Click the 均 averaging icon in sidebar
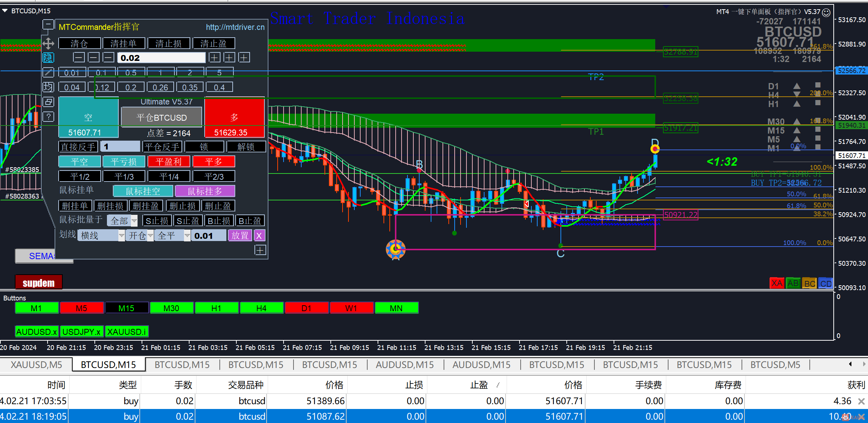 pyautogui.click(x=48, y=87)
